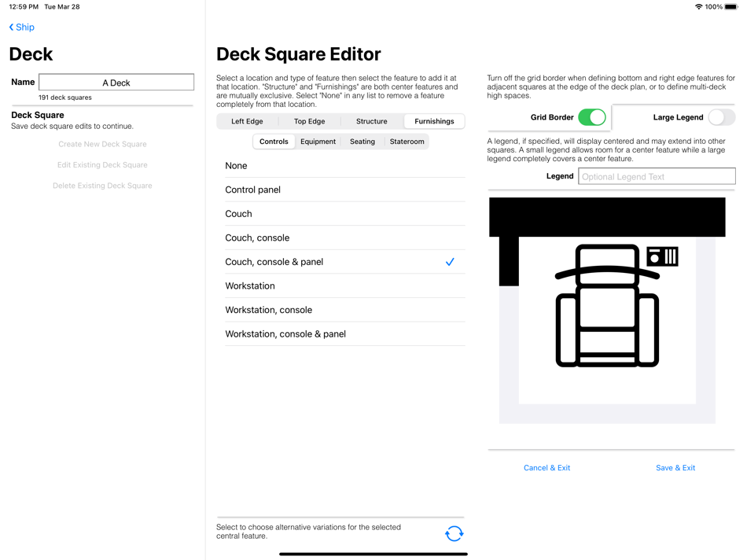Choose the Controls sub-tab
Image resolution: width=747 pixels, height=560 pixels.
click(274, 142)
